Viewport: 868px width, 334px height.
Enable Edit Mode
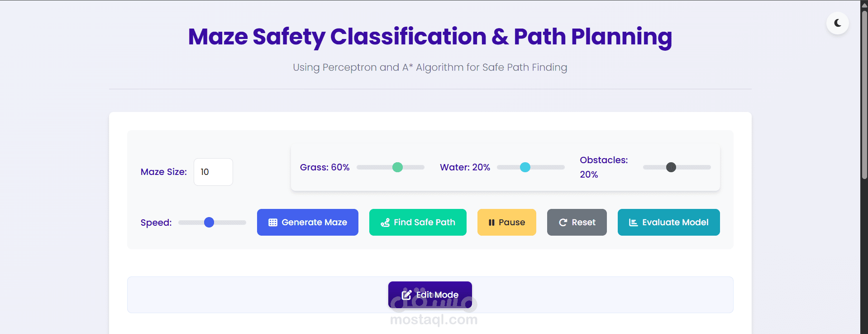430,295
